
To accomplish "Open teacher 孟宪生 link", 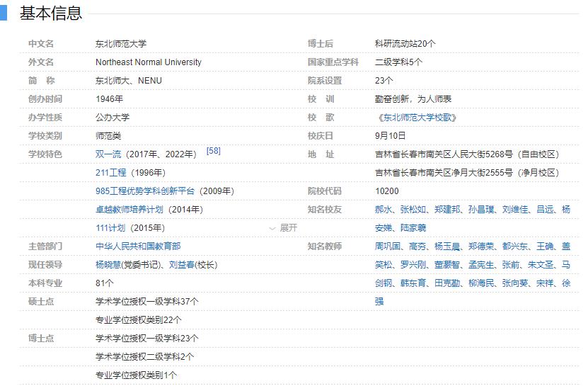I will 480,265.
